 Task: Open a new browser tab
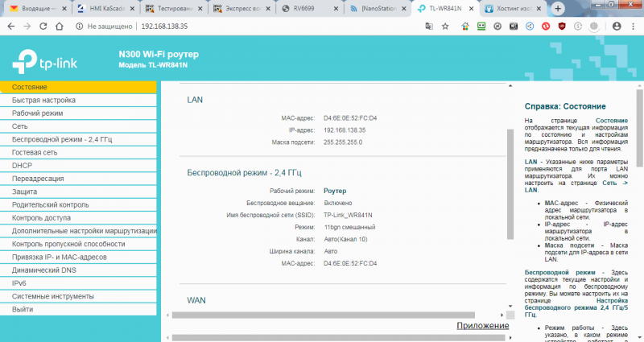click(x=558, y=8)
